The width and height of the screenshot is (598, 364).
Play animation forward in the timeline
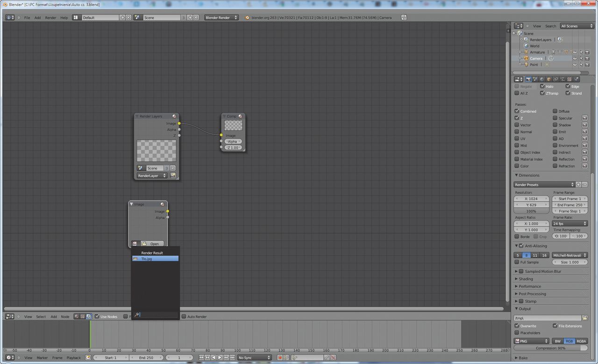(x=220, y=358)
